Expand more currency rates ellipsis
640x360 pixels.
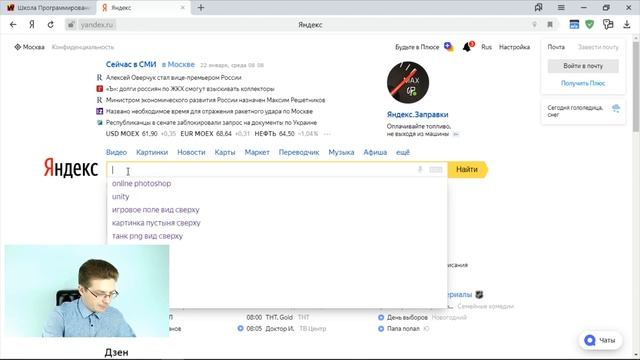click(327, 134)
